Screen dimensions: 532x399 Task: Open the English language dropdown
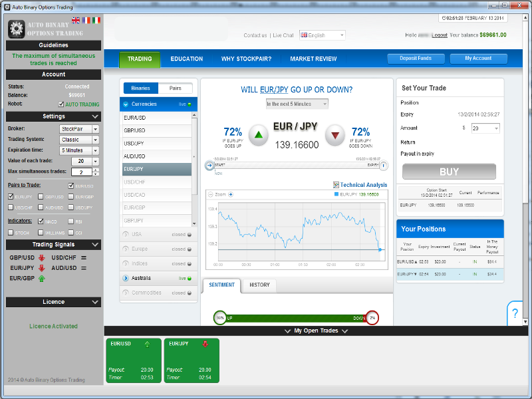point(323,35)
